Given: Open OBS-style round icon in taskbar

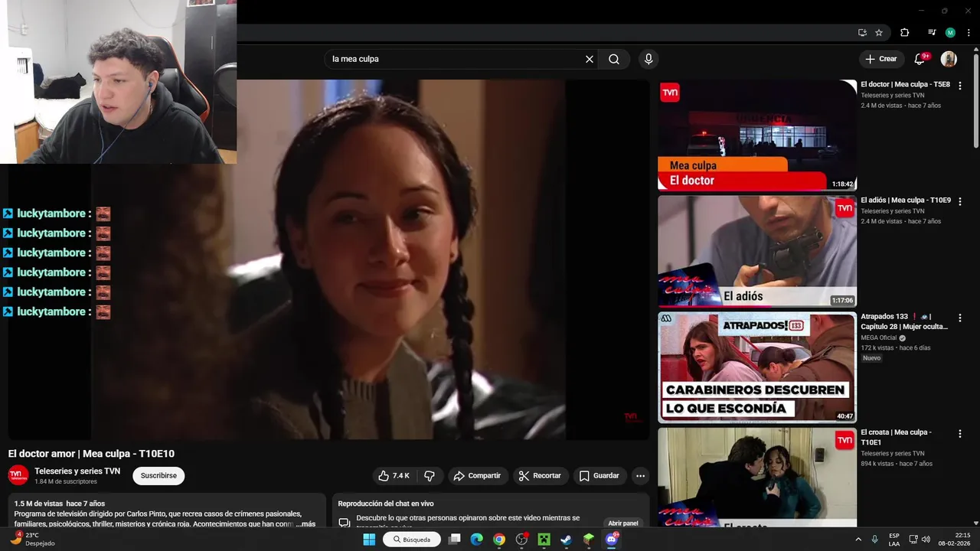Looking at the screenshot, I should click(x=522, y=540).
